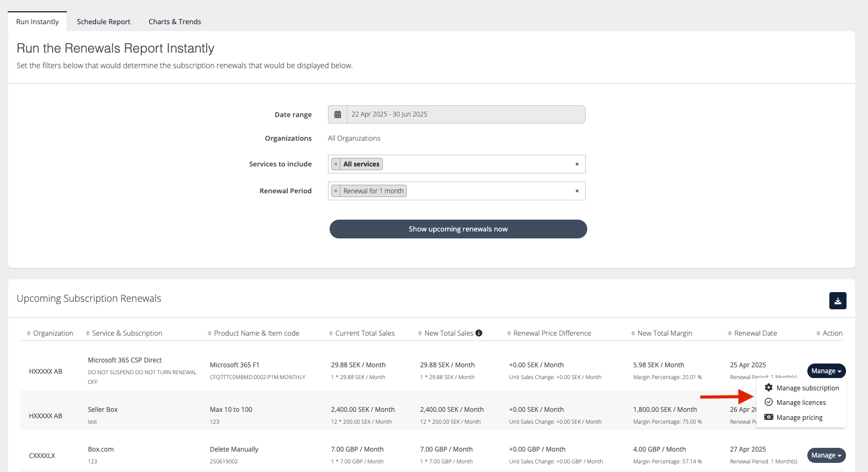Download the upcoming renewals report
The height and width of the screenshot is (472, 868).
pos(837,301)
